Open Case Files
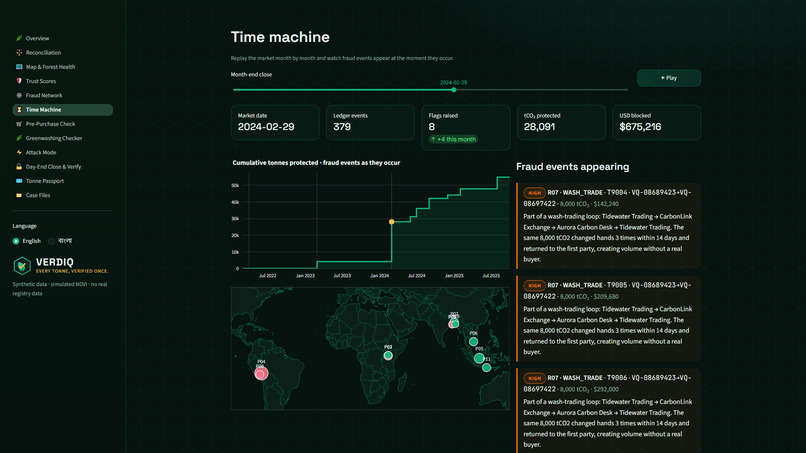The width and height of the screenshot is (806, 453). coord(38,195)
